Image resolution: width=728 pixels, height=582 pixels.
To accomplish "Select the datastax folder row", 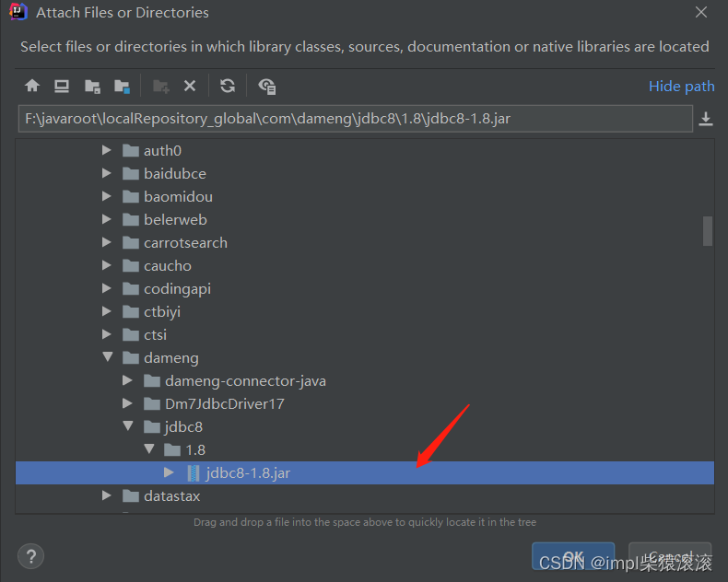I will (365, 496).
